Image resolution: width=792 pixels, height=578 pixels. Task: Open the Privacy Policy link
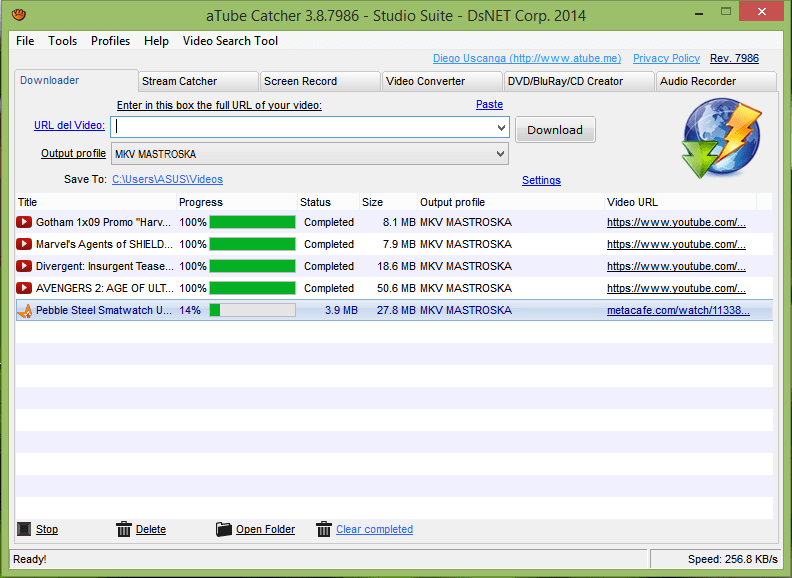click(x=666, y=58)
